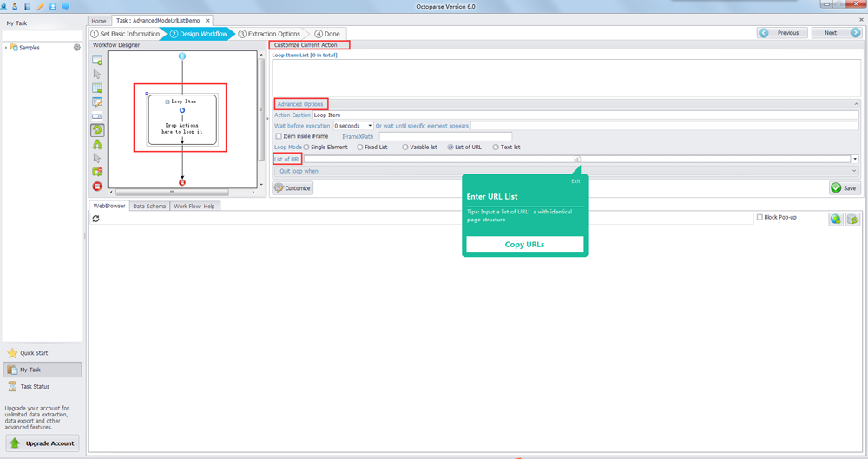
Task: Check the Item inside iFrame option
Action: pyautogui.click(x=279, y=136)
